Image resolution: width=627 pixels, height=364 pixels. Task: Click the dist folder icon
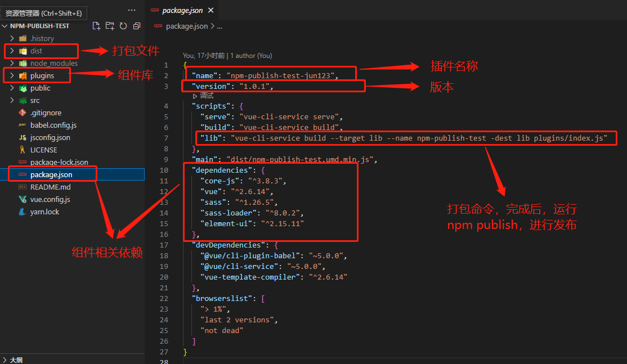(23, 51)
